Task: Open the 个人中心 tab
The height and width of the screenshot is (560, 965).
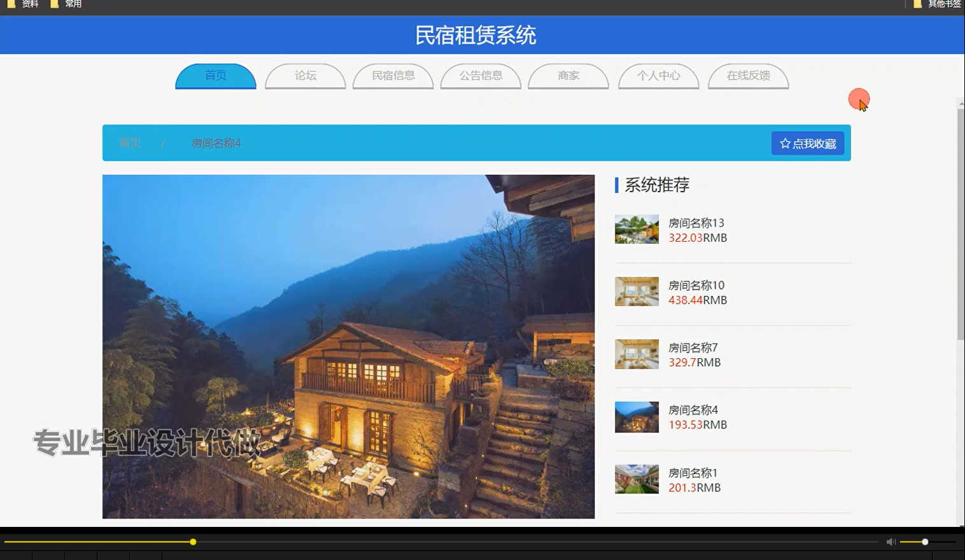Action: (658, 75)
